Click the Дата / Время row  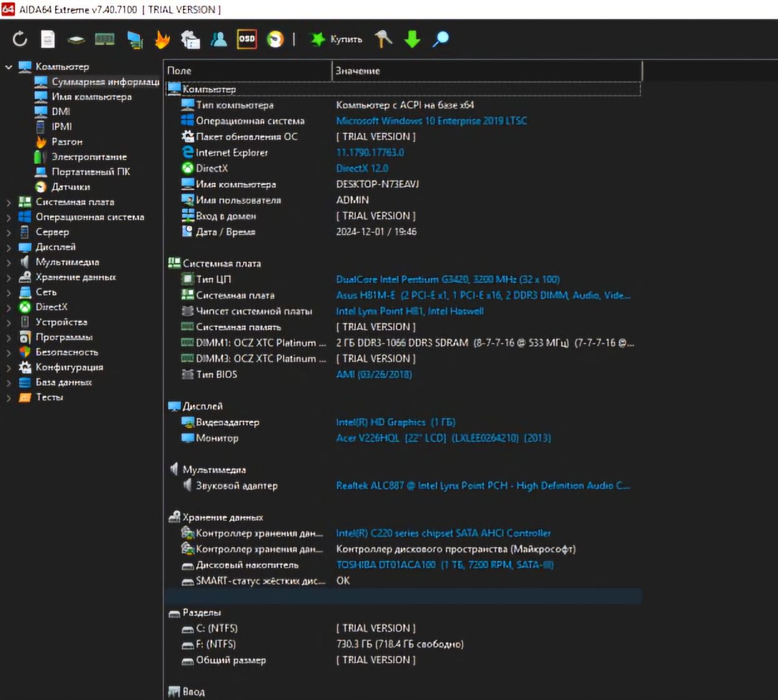pyautogui.click(x=403, y=232)
